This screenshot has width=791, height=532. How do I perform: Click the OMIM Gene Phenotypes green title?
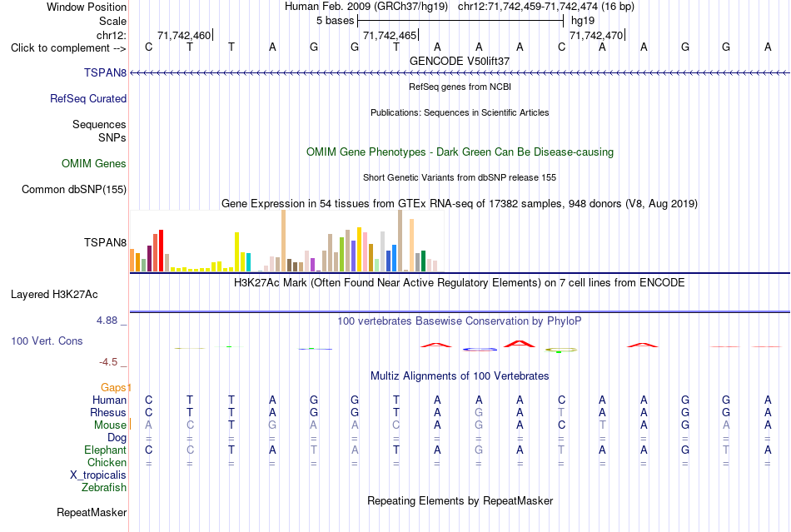(460, 152)
